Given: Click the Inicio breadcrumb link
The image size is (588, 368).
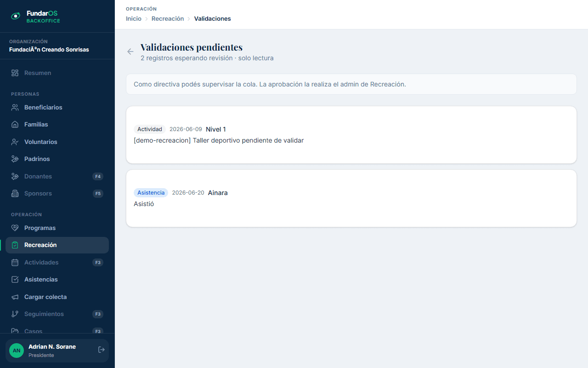Looking at the screenshot, I should point(134,19).
